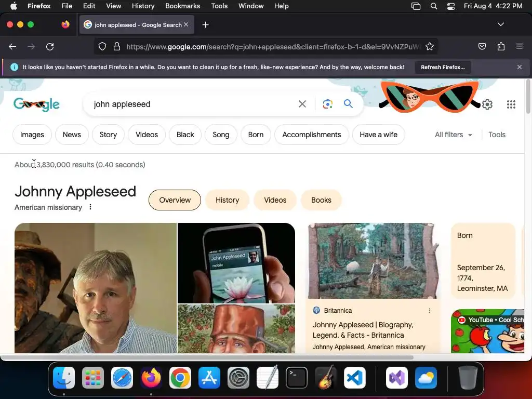Open Britannica Johnny Appleseed biography link
The height and width of the screenshot is (399, 532).
pos(363,330)
